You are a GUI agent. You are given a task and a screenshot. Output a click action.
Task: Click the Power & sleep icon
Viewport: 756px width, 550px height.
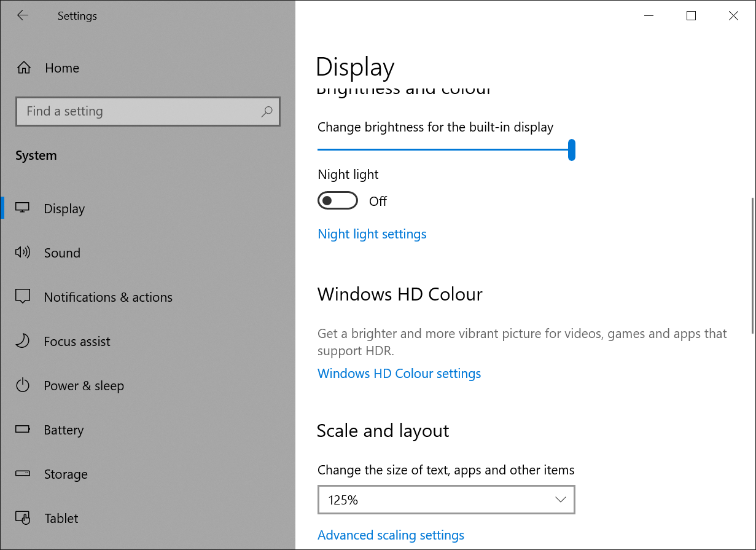(x=23, y=385)
